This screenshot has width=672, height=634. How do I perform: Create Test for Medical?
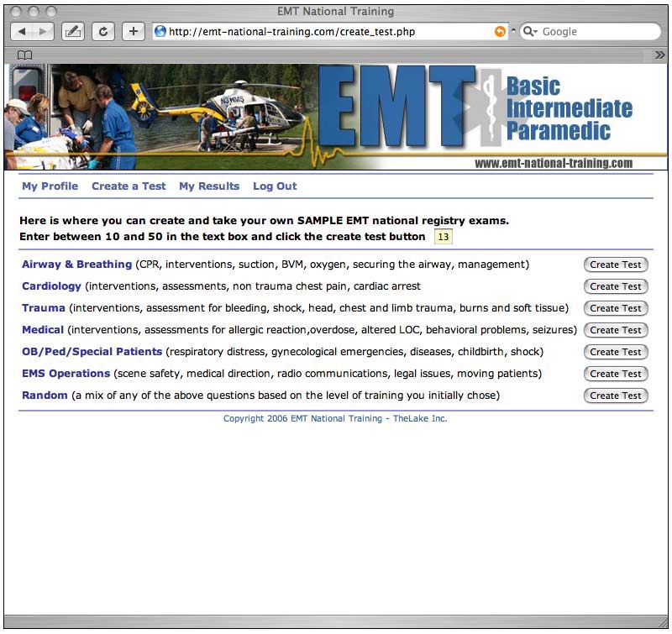pos(616,330)
